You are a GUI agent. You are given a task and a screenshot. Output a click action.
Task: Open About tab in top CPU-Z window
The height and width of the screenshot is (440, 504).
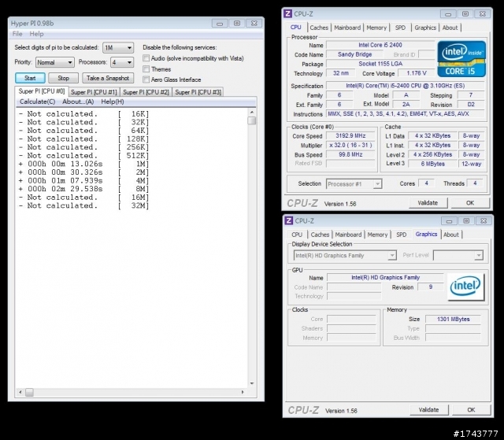pyautogui.click(x=450, y=28)
